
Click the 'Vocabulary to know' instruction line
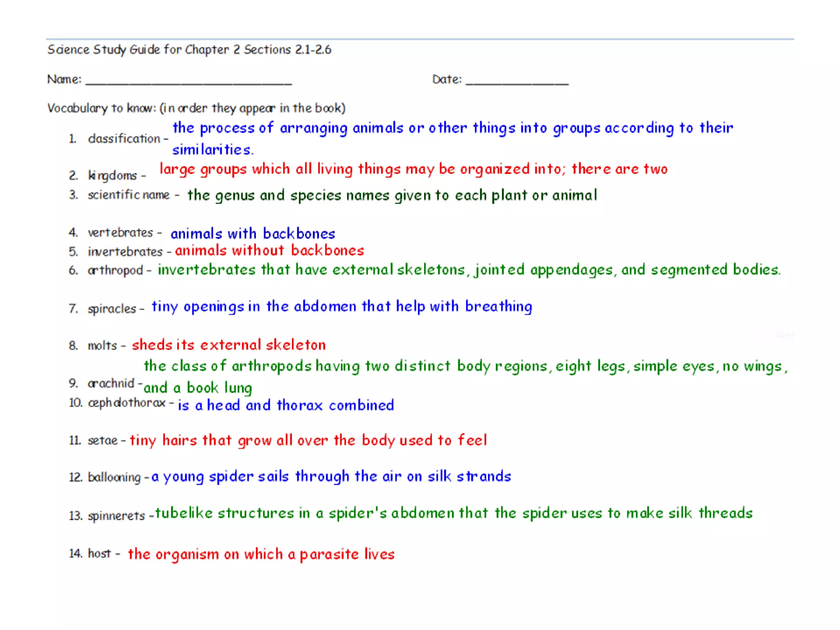pyautogui.click(x=196, y=108)
